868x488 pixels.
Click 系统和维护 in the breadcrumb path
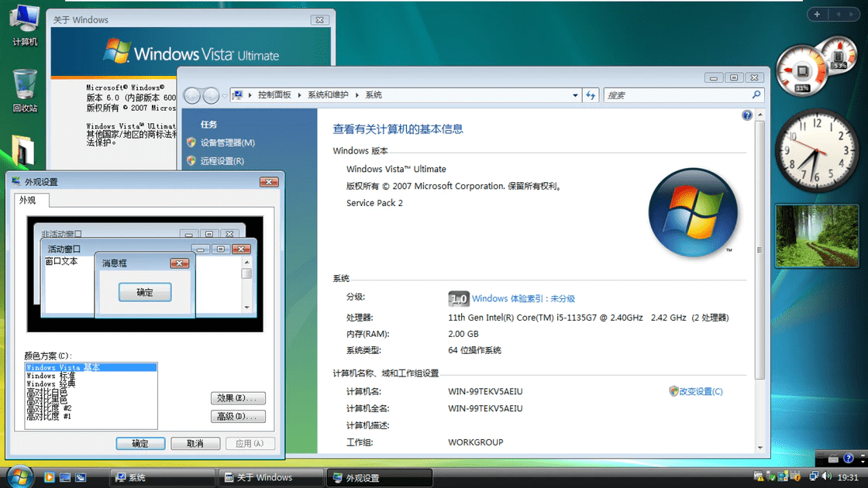click(x=328, y=95)
